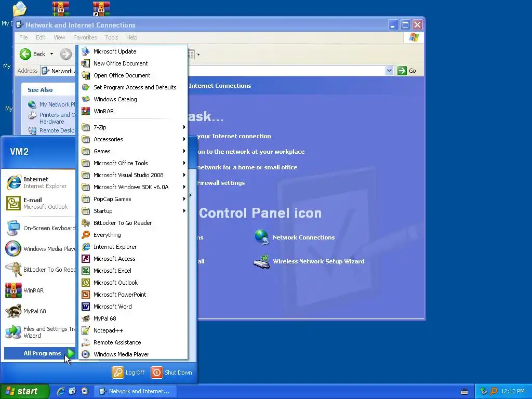Launch On-Screen Keyboard from Start menu

pos(40,228)
